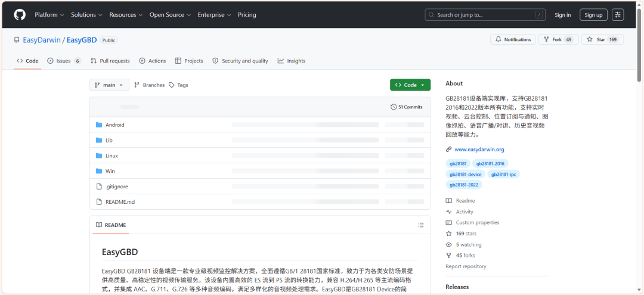Screen dimensions: 644x295
Task: Click the gb28181-2016 topic tag
Action: pos(490,164)
